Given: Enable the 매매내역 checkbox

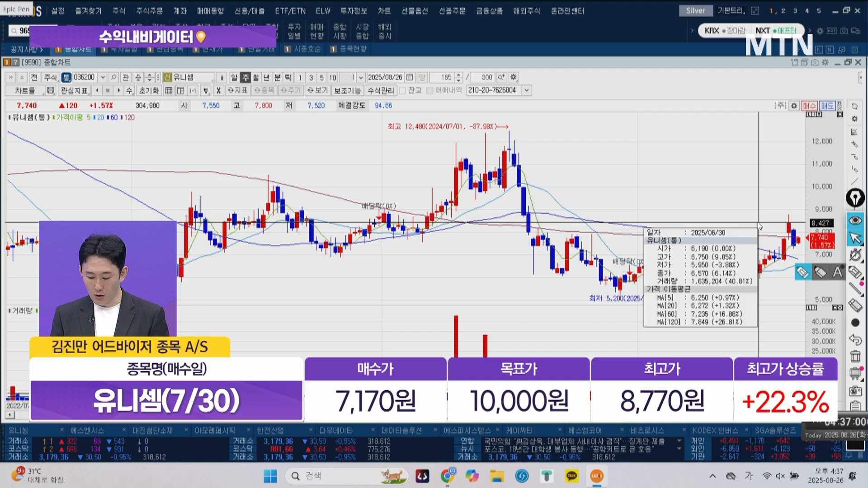Looking at the screenshot, I should (x=429, y=90).
